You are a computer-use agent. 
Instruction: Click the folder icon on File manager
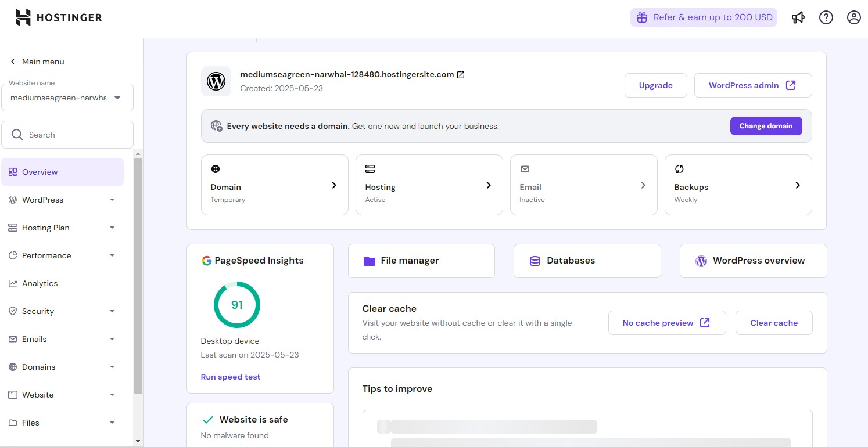tap(370, 261)
